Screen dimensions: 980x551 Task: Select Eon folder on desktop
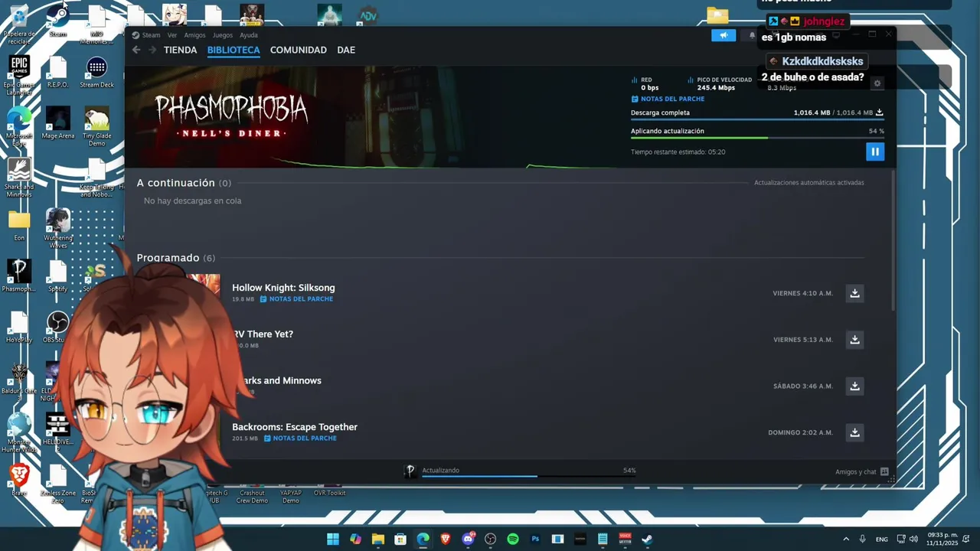tap(19, 226)
